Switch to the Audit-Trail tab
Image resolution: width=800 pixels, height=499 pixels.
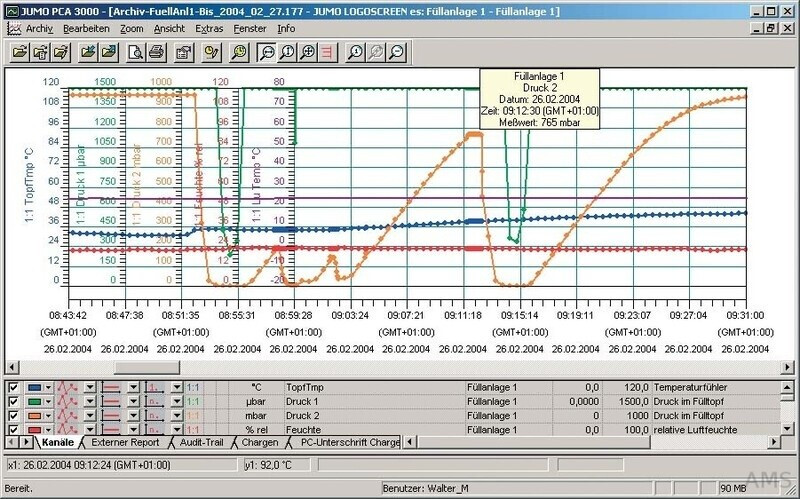[202, 442]
